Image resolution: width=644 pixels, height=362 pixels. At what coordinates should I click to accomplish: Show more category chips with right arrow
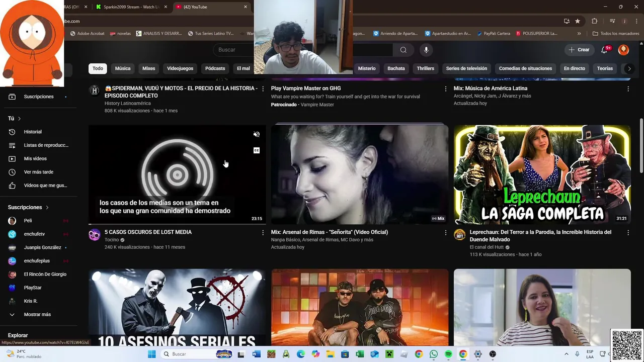pos(629,68)
